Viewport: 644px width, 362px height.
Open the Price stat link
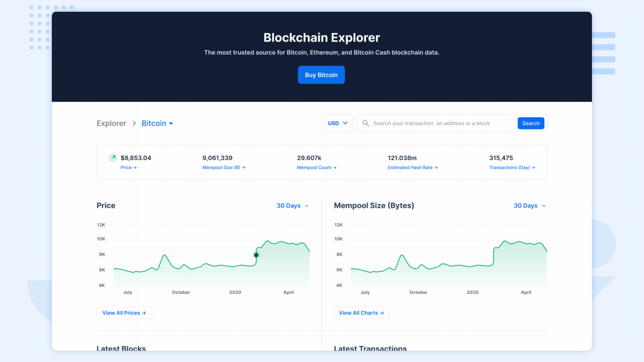coord(128,167)
